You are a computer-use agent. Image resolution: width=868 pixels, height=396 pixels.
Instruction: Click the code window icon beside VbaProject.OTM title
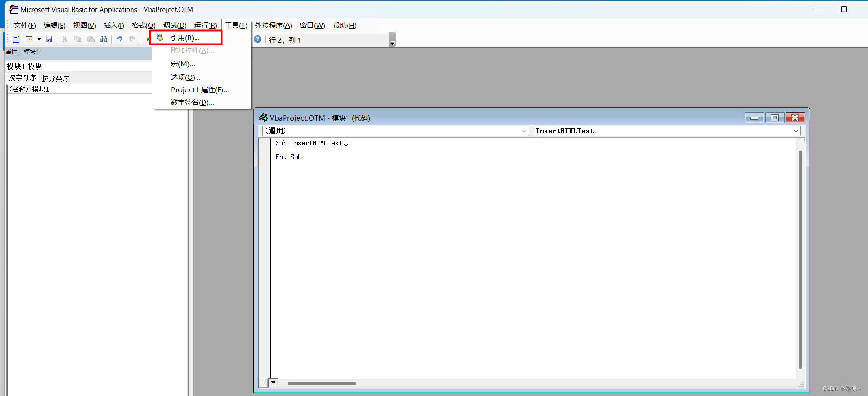[x=263, y=118]
